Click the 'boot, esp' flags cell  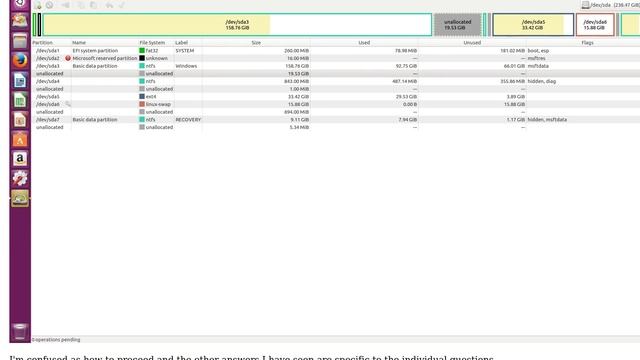pos(538,51)
